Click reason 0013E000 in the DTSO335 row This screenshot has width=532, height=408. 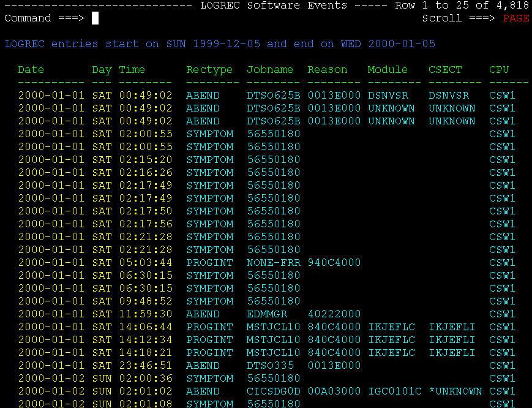click(334, 366)
